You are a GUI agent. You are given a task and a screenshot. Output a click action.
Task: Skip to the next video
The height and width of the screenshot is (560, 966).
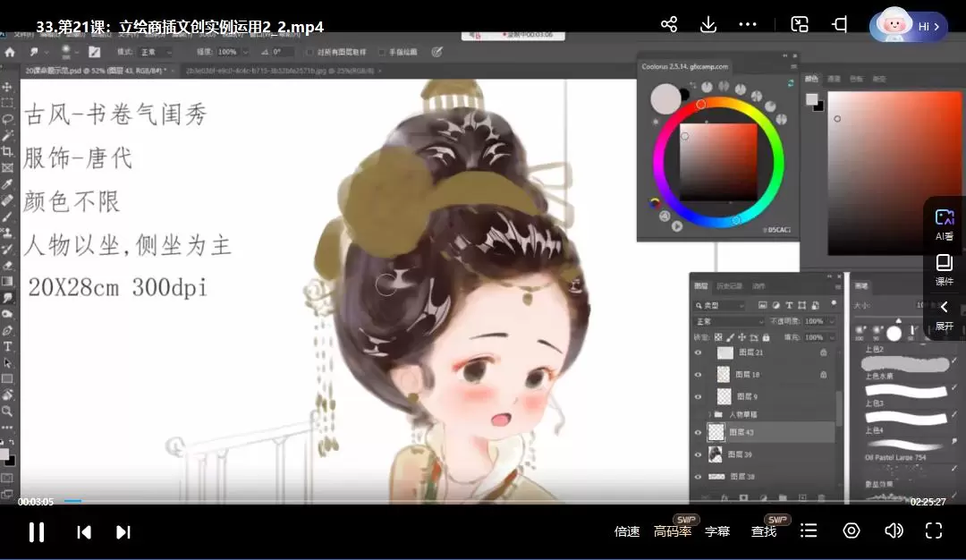(123, 531)
